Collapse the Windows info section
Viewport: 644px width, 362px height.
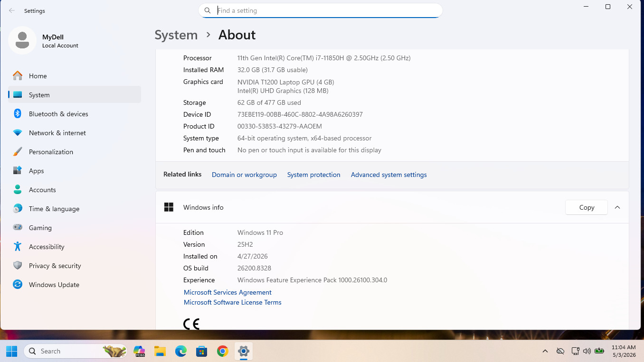(617, 207)
